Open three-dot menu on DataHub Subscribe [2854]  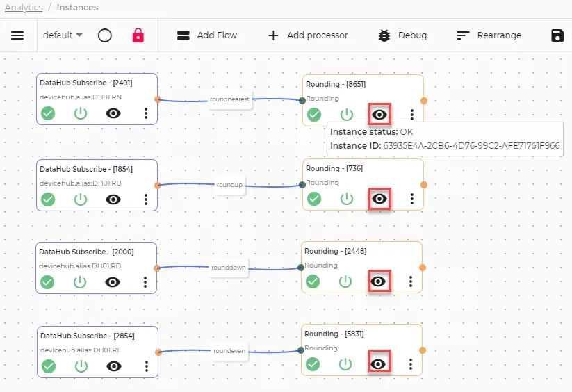point(146,366)
